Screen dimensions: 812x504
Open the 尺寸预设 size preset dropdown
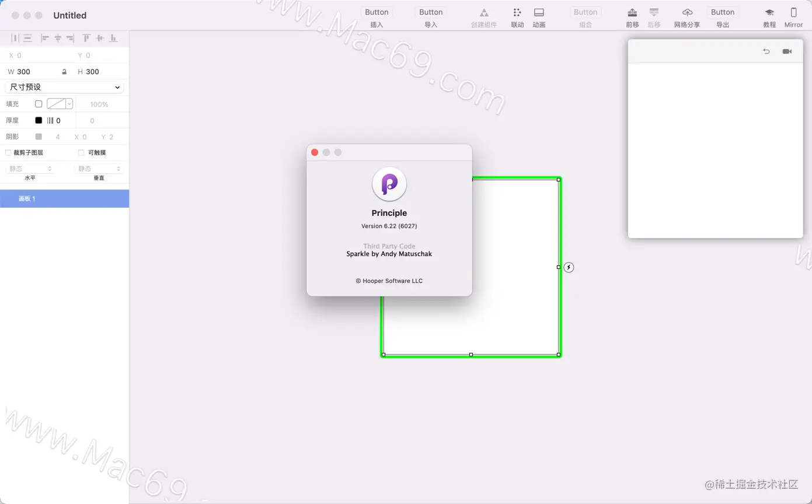(x=64, y=87)
